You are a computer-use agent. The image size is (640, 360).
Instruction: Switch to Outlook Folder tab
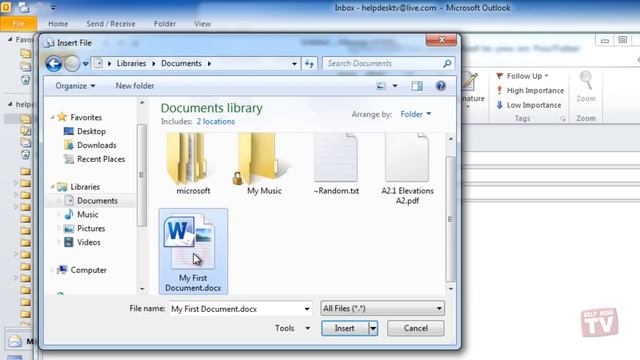[164, 24]
